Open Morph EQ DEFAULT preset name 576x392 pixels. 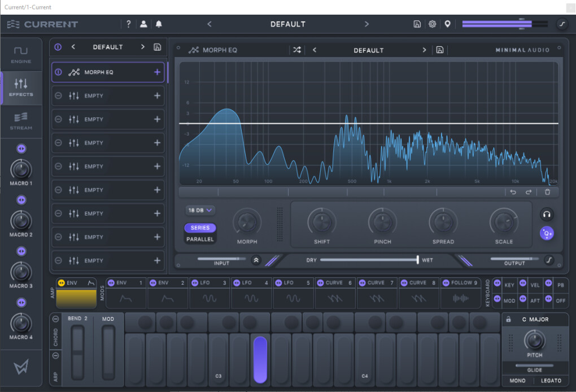(368, 50)
